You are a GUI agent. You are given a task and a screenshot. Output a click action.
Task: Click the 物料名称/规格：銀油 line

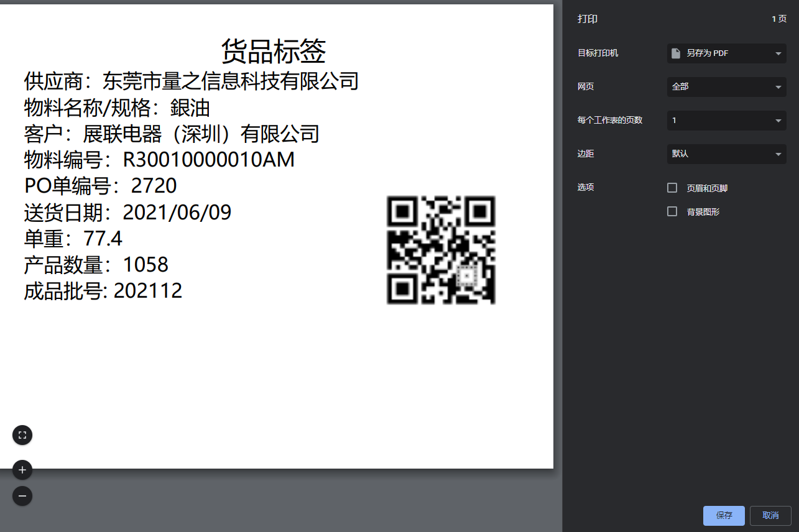tap(117, 108)
